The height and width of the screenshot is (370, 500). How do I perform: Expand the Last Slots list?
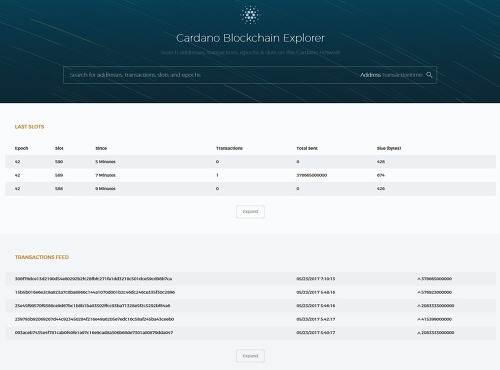pos(250,212)
